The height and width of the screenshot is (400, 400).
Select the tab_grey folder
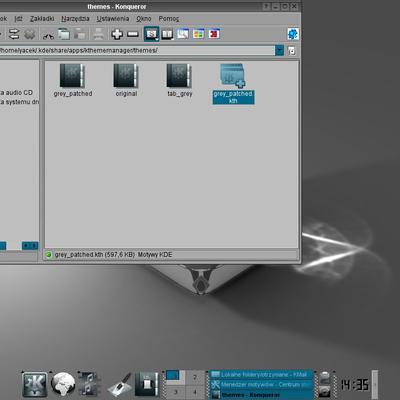tap(180, 80)
